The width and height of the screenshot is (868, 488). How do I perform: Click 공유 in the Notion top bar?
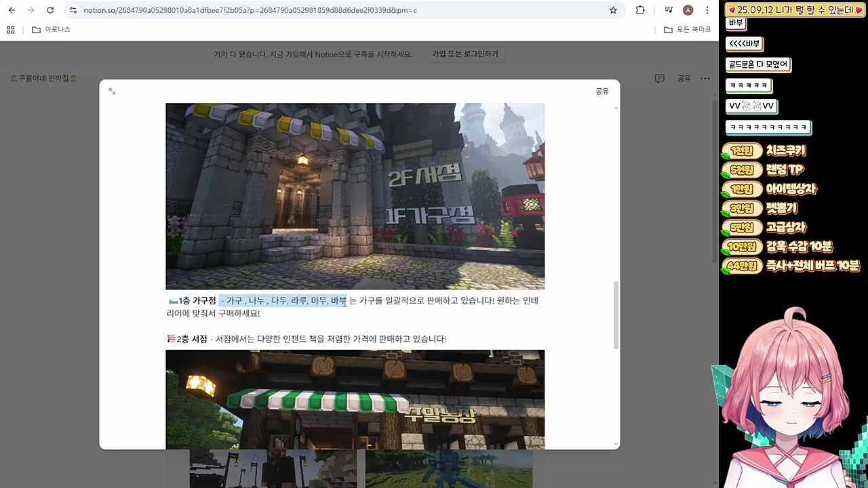click(x=684, y=79)
